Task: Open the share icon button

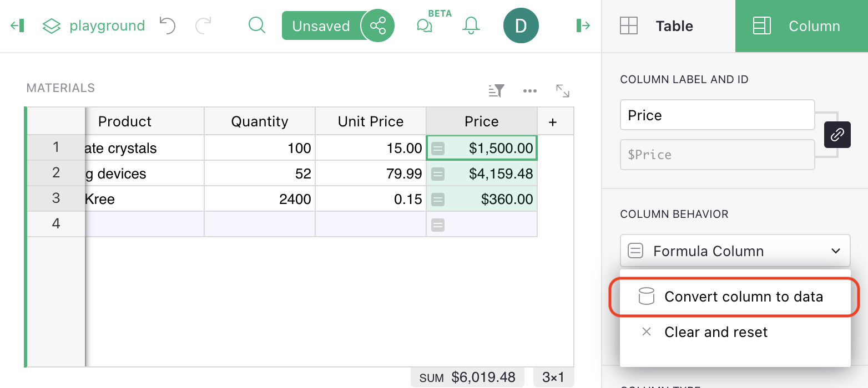Action: 378,26
